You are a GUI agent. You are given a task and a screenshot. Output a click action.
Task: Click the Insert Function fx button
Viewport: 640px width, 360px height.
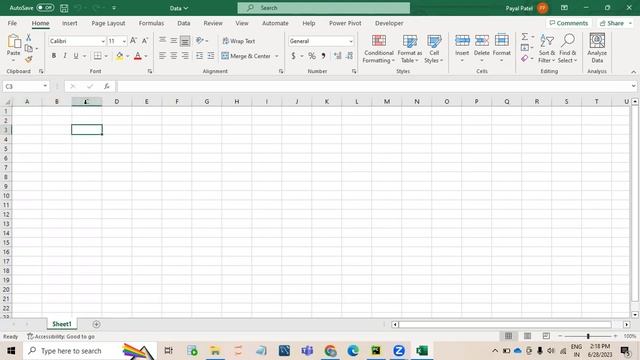107,86
